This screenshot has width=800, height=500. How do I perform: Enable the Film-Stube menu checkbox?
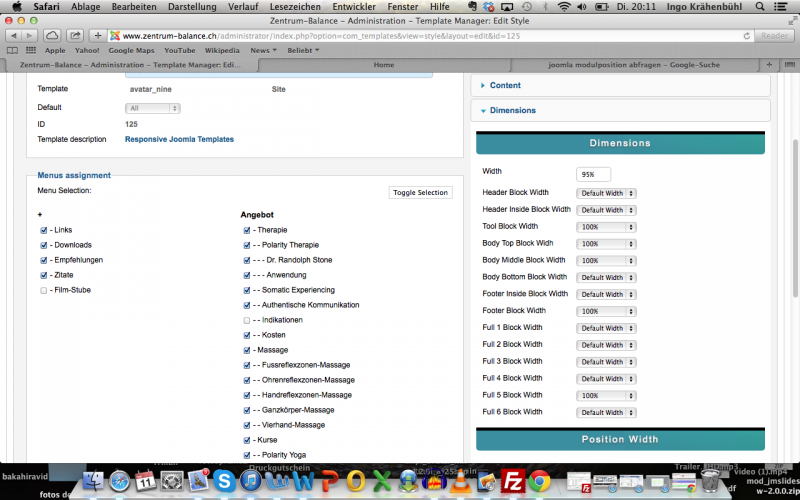[43, 290]
